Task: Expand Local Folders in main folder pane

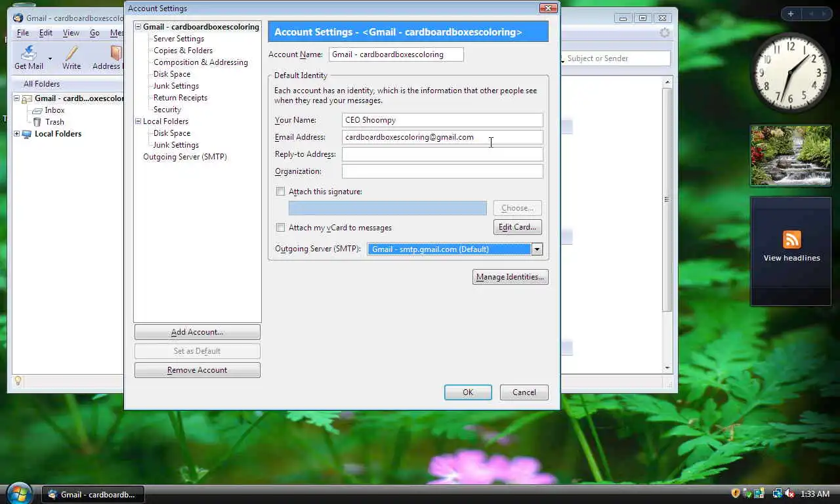Action: (16, 134)
